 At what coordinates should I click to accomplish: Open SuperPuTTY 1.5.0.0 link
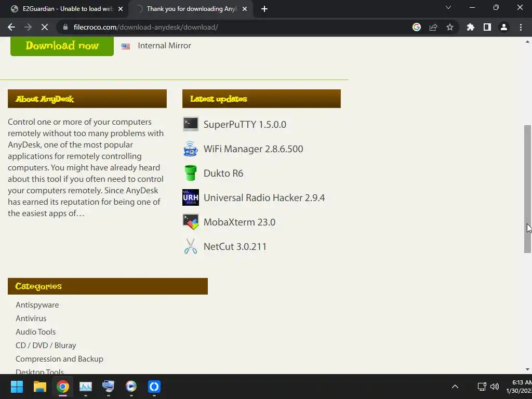point(245,125)
